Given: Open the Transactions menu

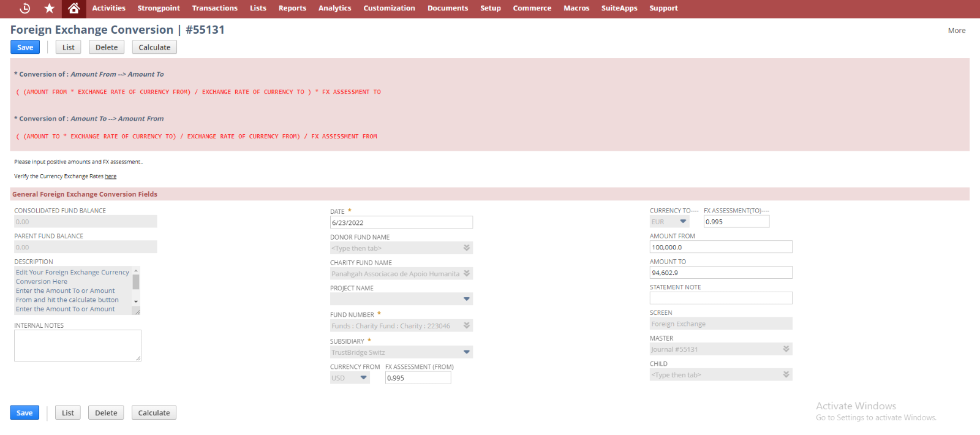Looking at the screenshot, I should tap(214, 9).
